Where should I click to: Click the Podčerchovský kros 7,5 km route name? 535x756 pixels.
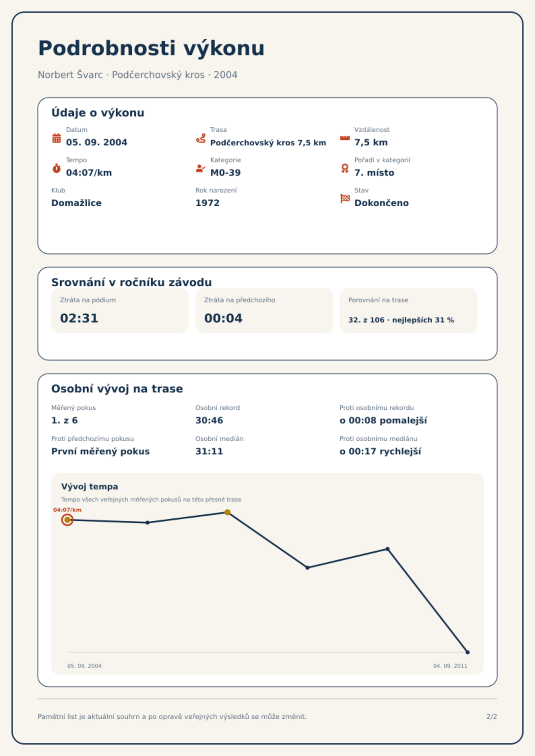tap(268, 143)
